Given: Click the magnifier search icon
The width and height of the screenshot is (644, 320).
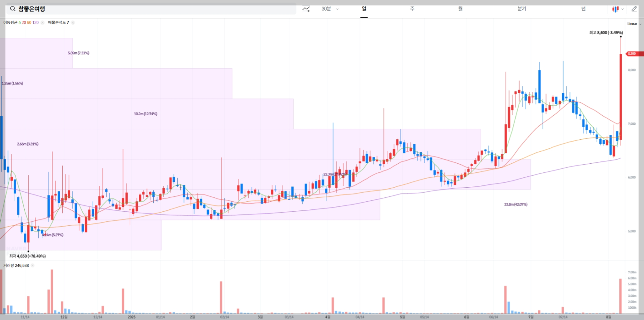Looking at the screenshot, I should pos(13,9).
